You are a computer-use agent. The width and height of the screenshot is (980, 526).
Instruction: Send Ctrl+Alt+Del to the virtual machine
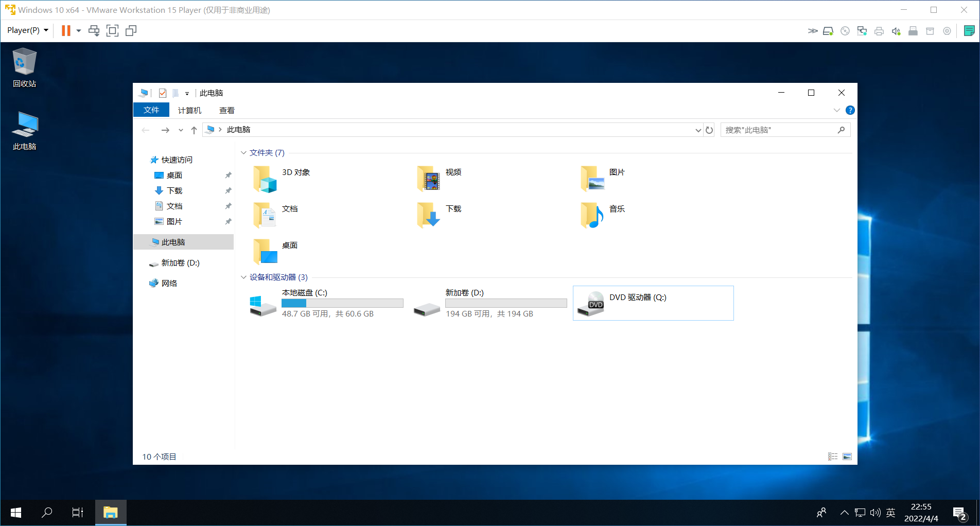pyautogui.click(x=94, y=30)
